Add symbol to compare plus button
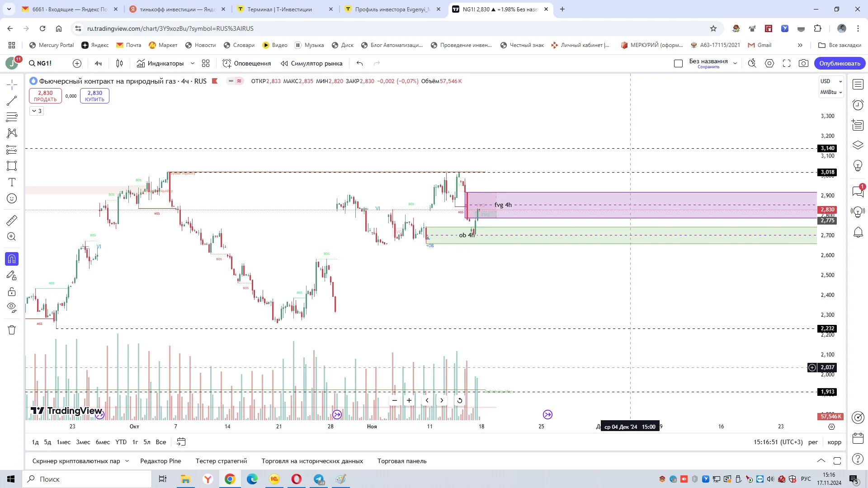The image size is (868, 488). pos(77,63)
